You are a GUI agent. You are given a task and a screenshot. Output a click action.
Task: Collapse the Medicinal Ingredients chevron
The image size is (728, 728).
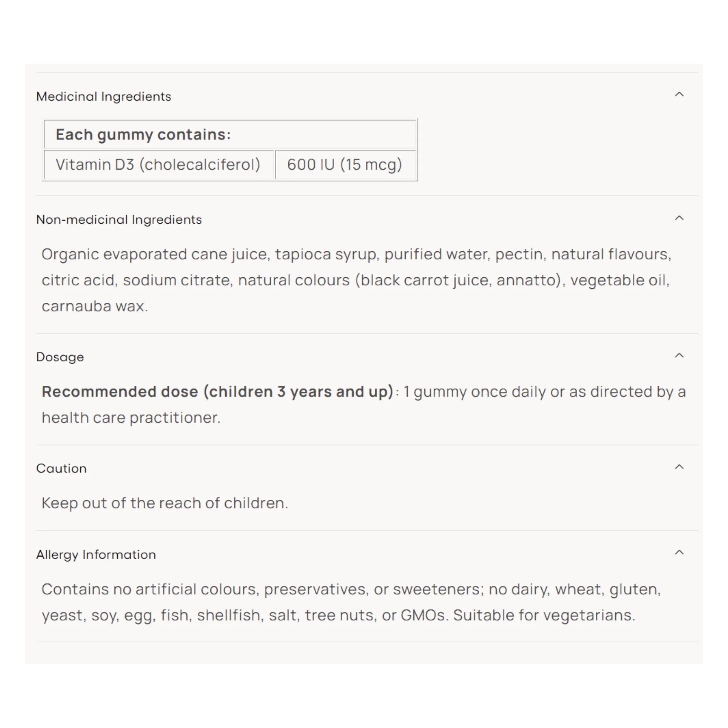coord(679,94)
